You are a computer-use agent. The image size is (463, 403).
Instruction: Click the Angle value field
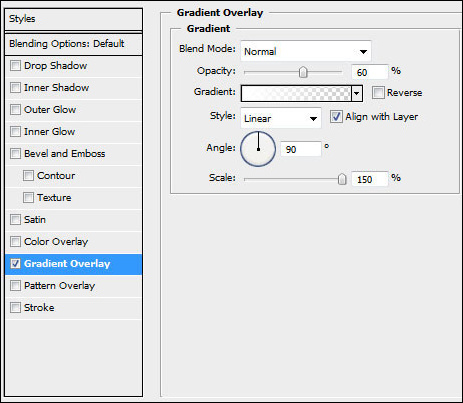click(301, 149)
